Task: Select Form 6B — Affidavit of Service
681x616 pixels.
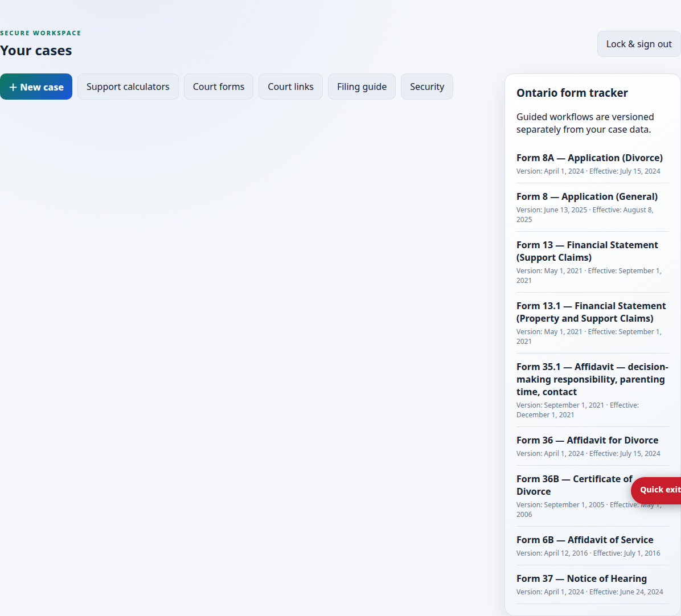Action: [x=585, y=540]
